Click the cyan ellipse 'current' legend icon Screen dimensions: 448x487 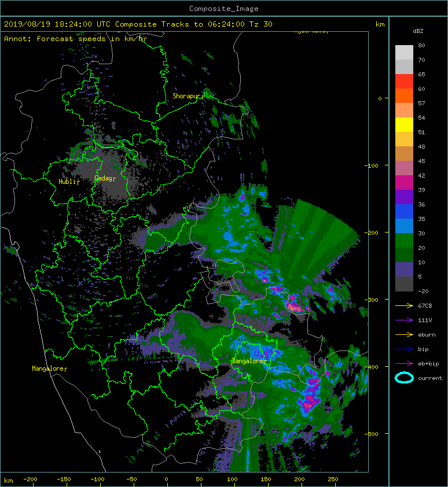coord(404,378)
